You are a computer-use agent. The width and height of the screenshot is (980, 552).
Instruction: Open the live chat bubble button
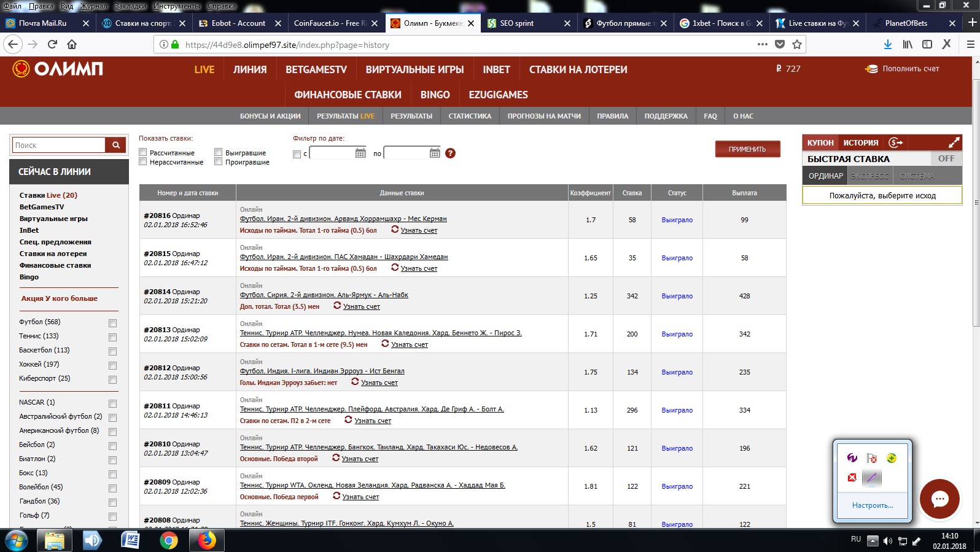939,499
